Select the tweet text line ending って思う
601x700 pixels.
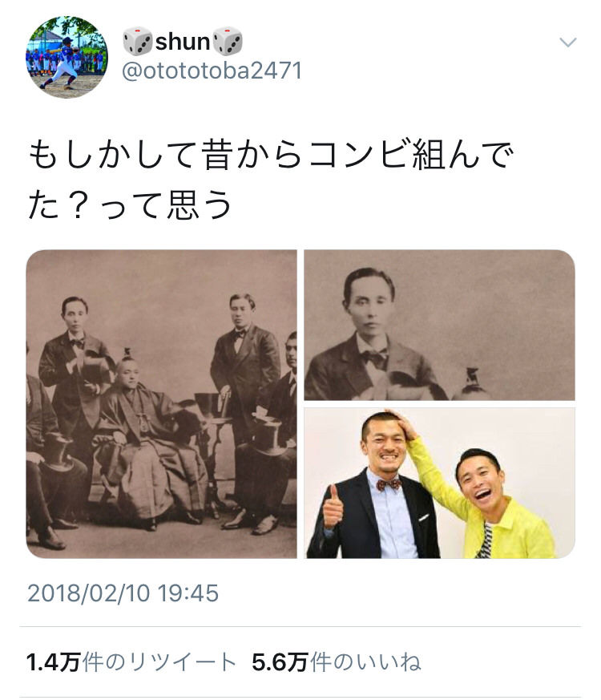pyautogui.click(x=131, y=205)
